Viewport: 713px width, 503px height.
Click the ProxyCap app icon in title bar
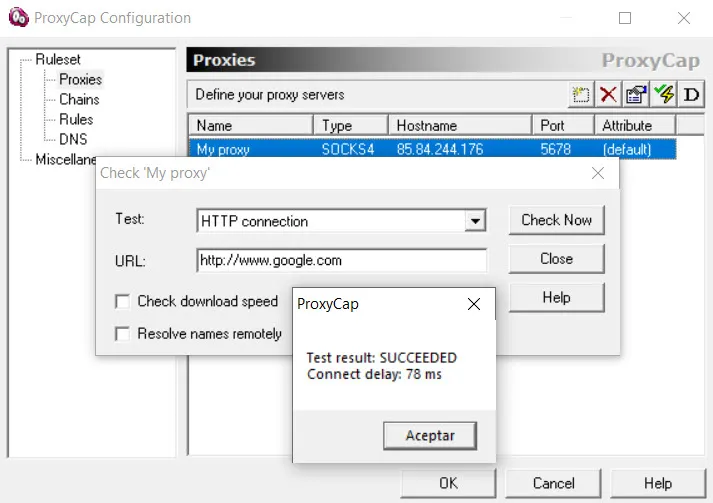[19, 18]
